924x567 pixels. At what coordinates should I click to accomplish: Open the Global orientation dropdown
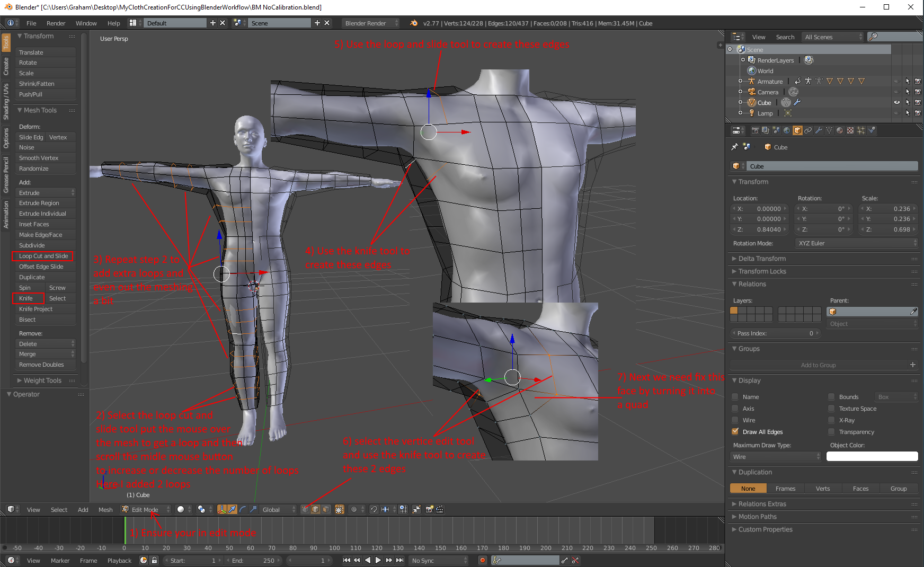coord(279,509)
